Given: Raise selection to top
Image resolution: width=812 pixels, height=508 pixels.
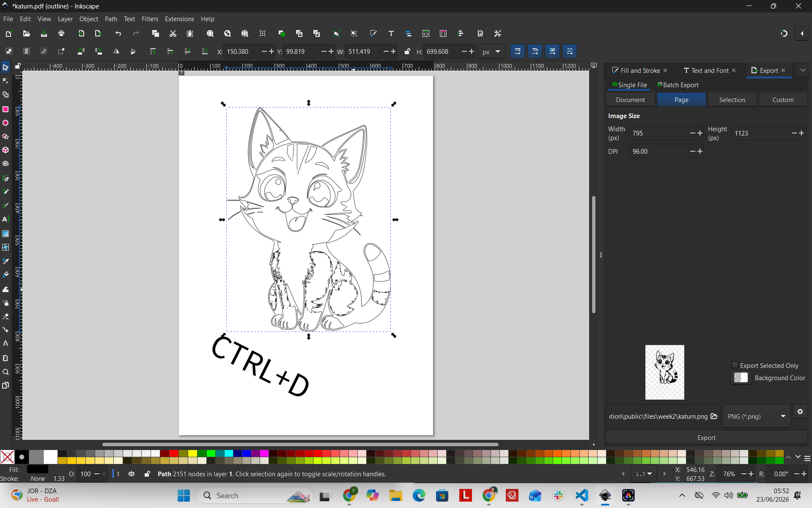Looking at the screenshot, I should pyautogui.click(x=153, y=51).
